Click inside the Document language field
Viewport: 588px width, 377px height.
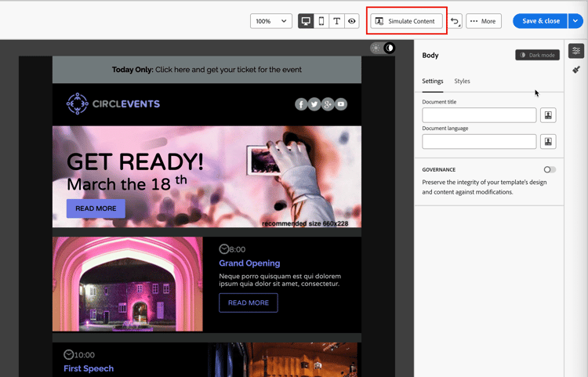pyautogui.click(x=479, y=142)
